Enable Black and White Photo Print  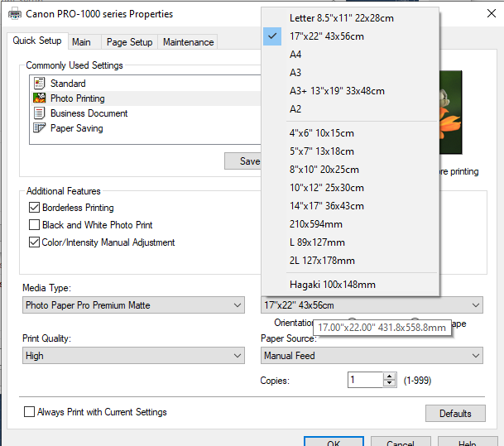(x=35, y=225)
